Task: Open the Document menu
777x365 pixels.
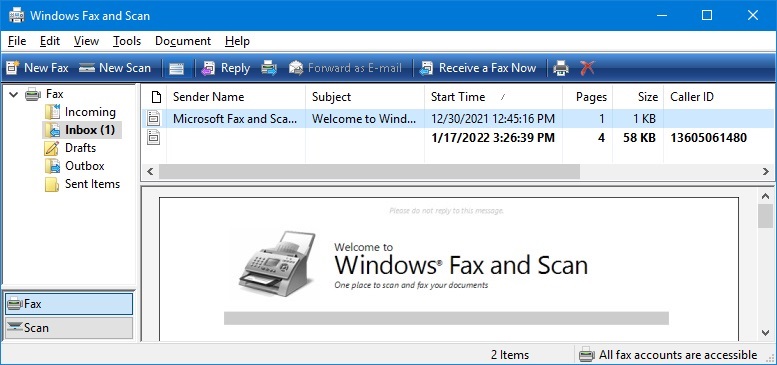Action: click(183, 41)
